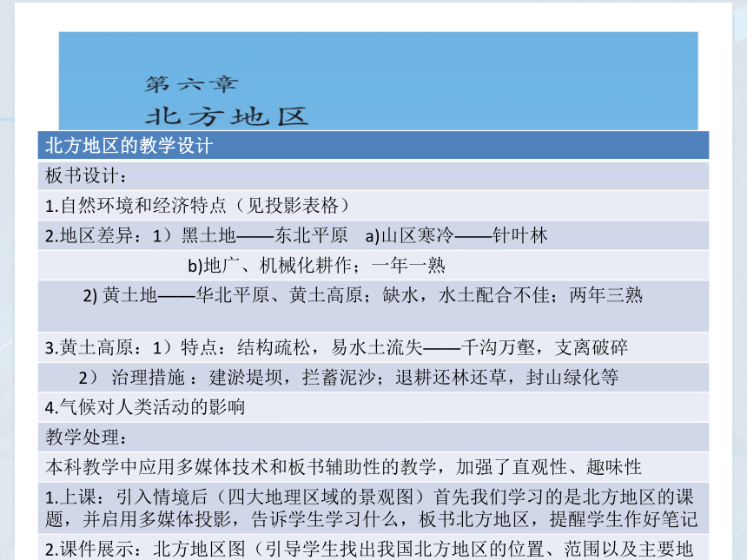Select the line 本科教学中应用多媒体技术和板书辅助性的教学
The image size is (747, 560).
[373, 467]
